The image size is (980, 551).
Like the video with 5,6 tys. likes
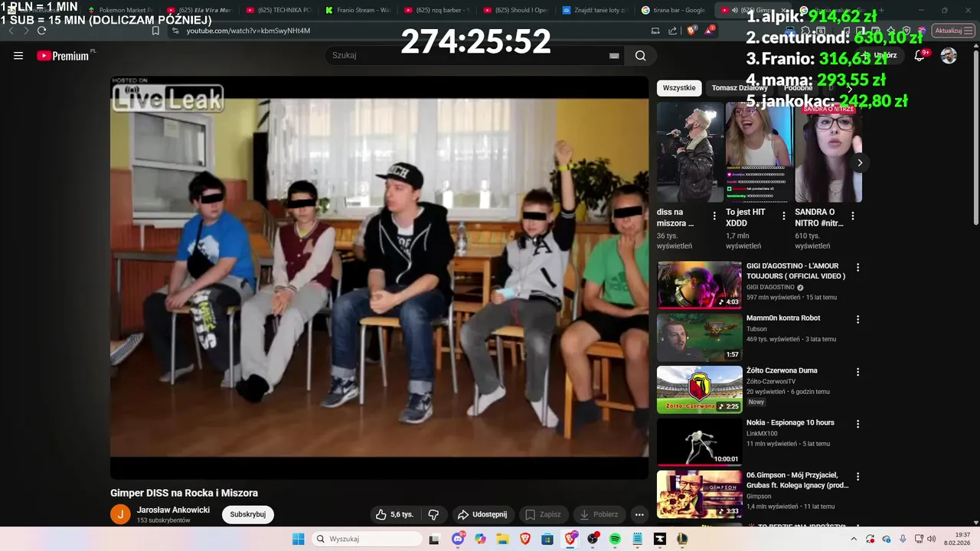(x=395, y=514)
